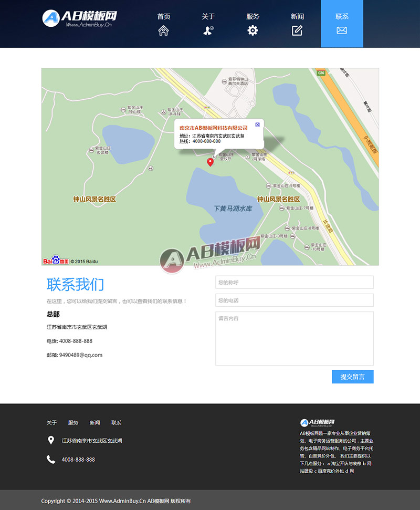Click 紫金山庄·网球场 marker on map

coord(248,157)
